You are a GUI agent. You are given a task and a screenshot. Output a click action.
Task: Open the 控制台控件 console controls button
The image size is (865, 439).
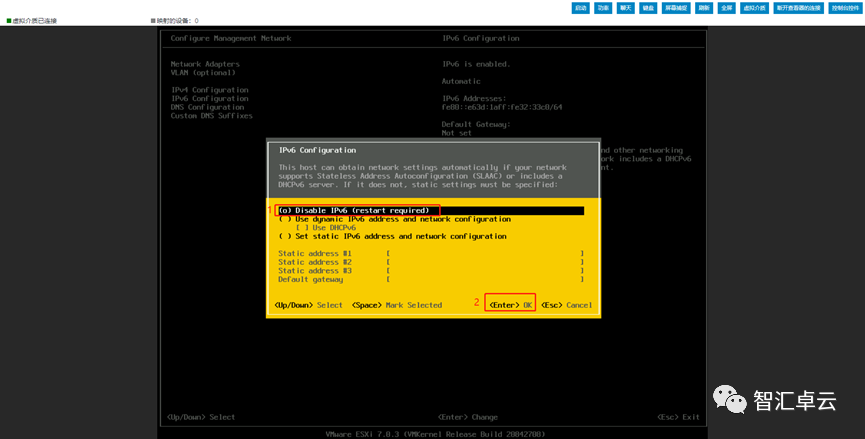pyautogui.click(x=845, y=8)
